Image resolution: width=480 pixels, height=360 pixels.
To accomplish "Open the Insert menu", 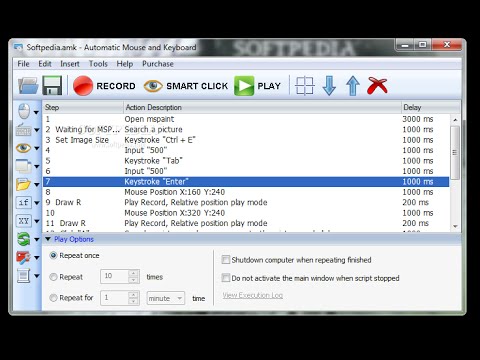I will click(70, 64).
